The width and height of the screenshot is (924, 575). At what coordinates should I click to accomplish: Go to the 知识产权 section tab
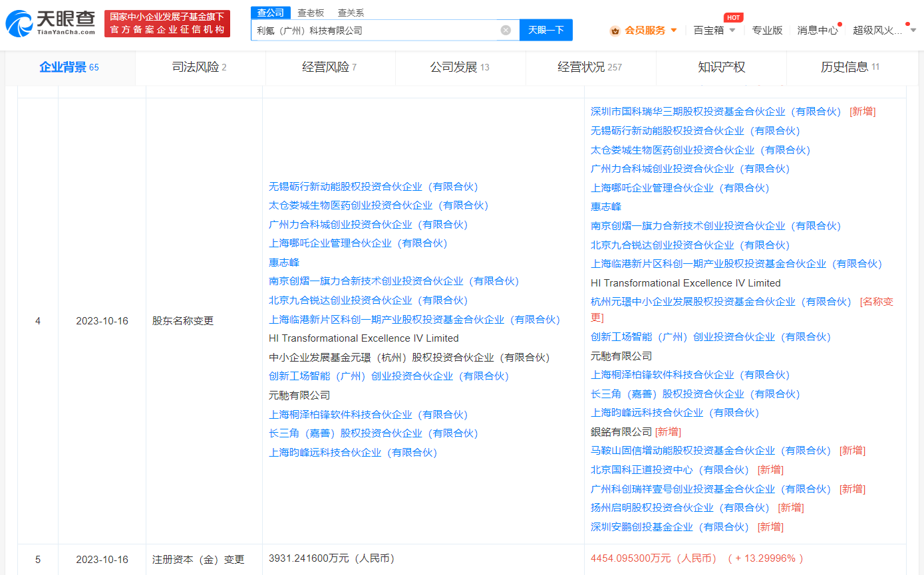coord(721,67)
